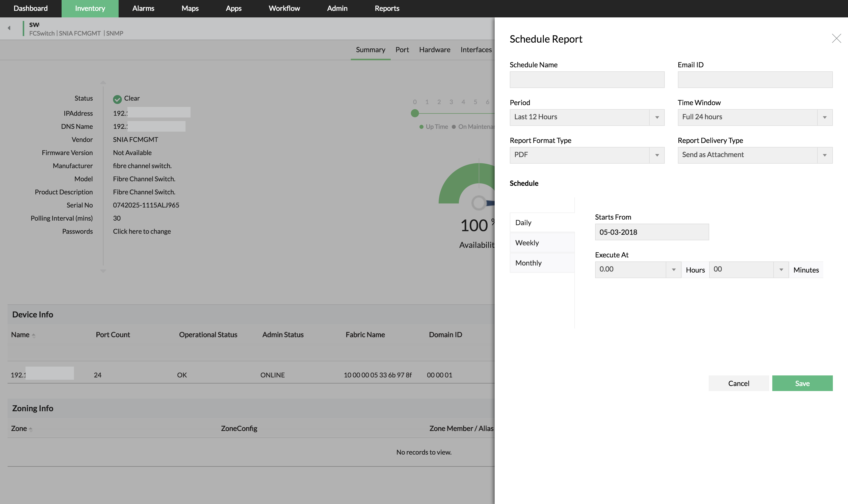Open the Period dropdown
Screen dimensions: 848x504
click(x=587, y=117)
